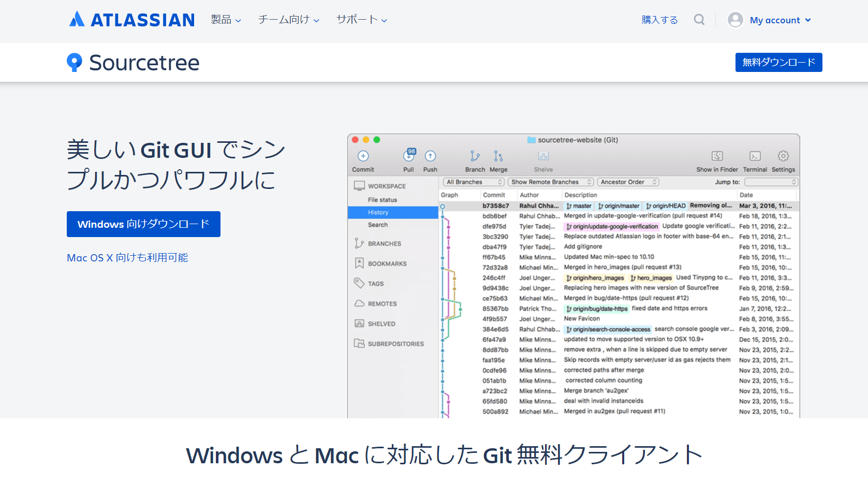Open the Show Remote Branches dropdown
This screenshot has height=485, width=868.
(x=551, y=182)
